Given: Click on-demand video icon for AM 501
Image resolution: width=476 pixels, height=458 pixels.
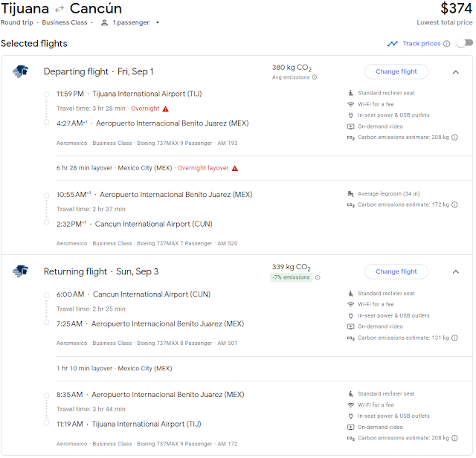Looking at the screenshot, I should click(352, 327).
